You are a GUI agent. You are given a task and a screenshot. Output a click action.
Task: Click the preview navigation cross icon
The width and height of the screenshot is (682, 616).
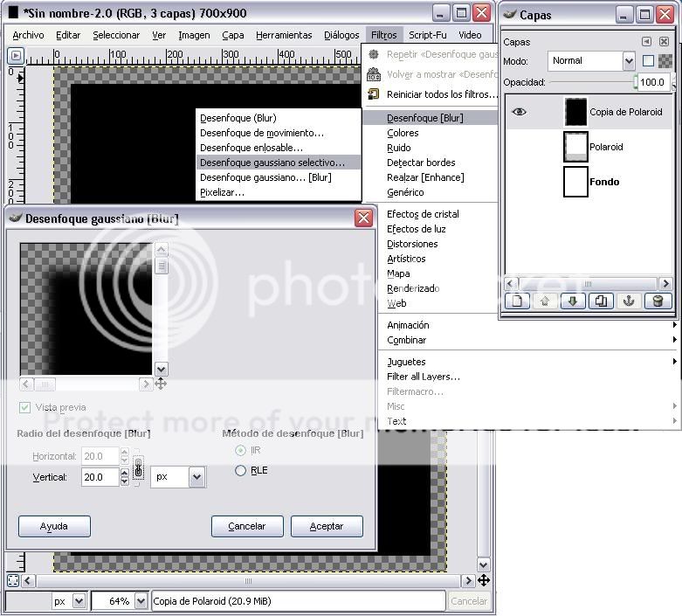coord(161,384)
